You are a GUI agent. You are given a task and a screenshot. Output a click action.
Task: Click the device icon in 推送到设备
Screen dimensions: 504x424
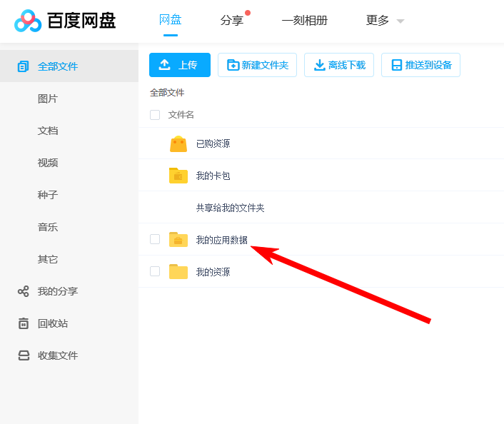pos(397,65)
